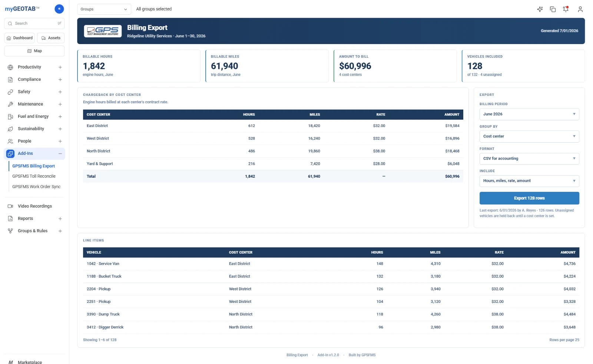Sort chargeback table by Hours column header
The image size is (593, 364).
pos(249,114)
